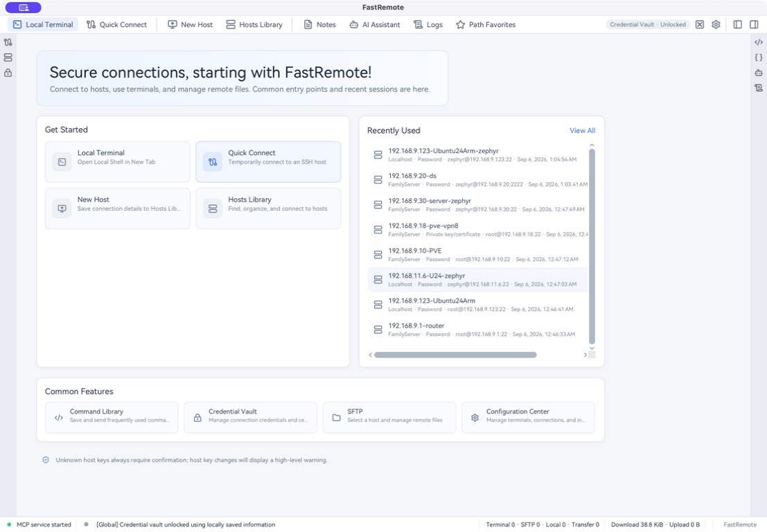
Task: Open the Credential Vault feature card
Action: click(250, 418)
